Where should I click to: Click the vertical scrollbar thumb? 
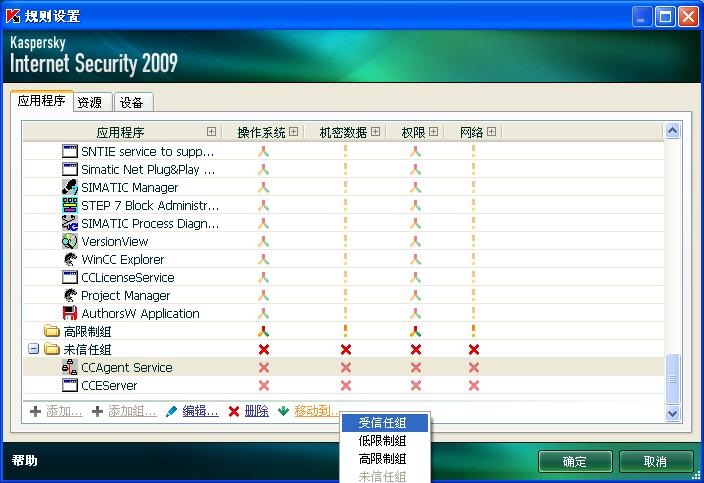(672, 379)
